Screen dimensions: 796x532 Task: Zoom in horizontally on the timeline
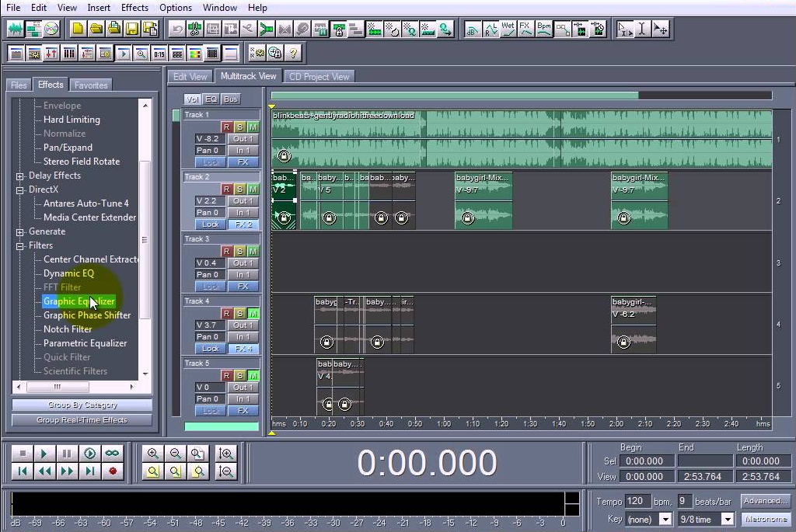tap(153, 453)
